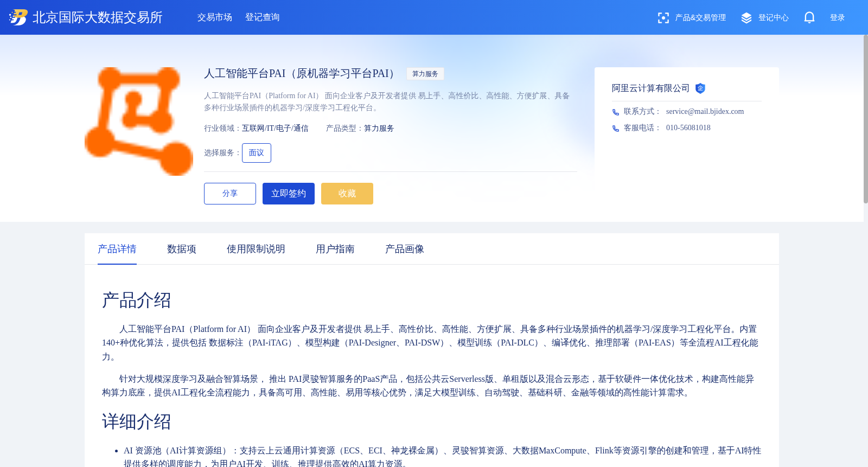868x467 pixels.
Task: Click company name 阿里云计算有限公司
Action: click(651, 88)
